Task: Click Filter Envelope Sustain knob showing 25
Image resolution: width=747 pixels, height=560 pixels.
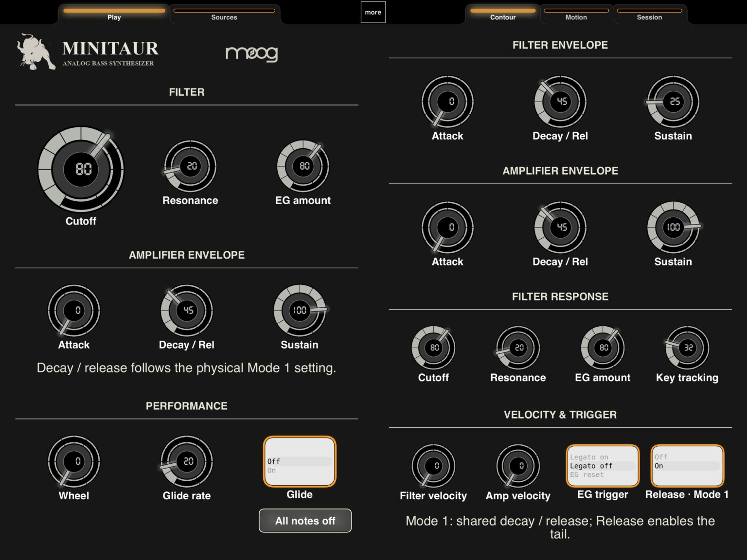Action: [673, 102]
